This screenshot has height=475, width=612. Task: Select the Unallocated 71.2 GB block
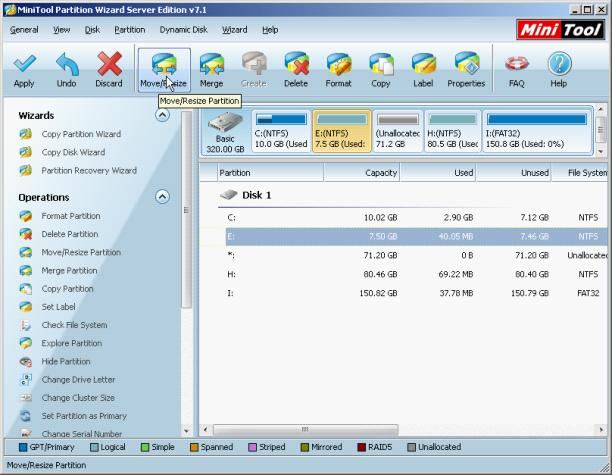pyautogui.click(x=398, y=132)
